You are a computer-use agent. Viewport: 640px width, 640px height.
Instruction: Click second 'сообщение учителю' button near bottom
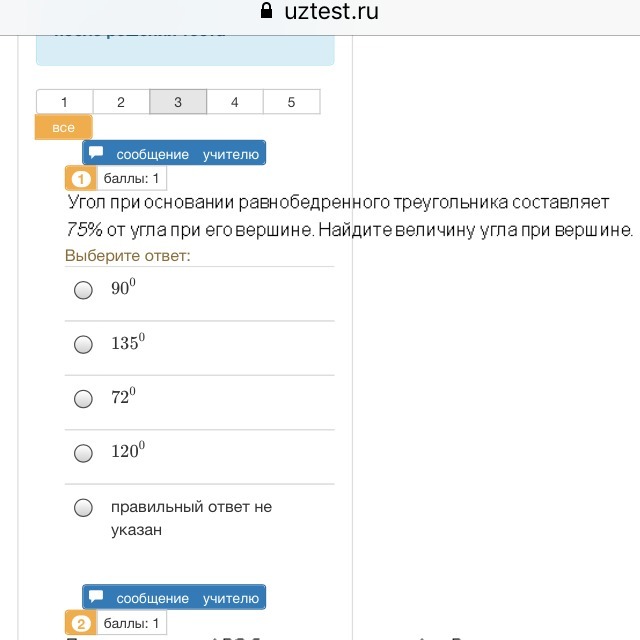pyautogui.click(x=174, y=598)
